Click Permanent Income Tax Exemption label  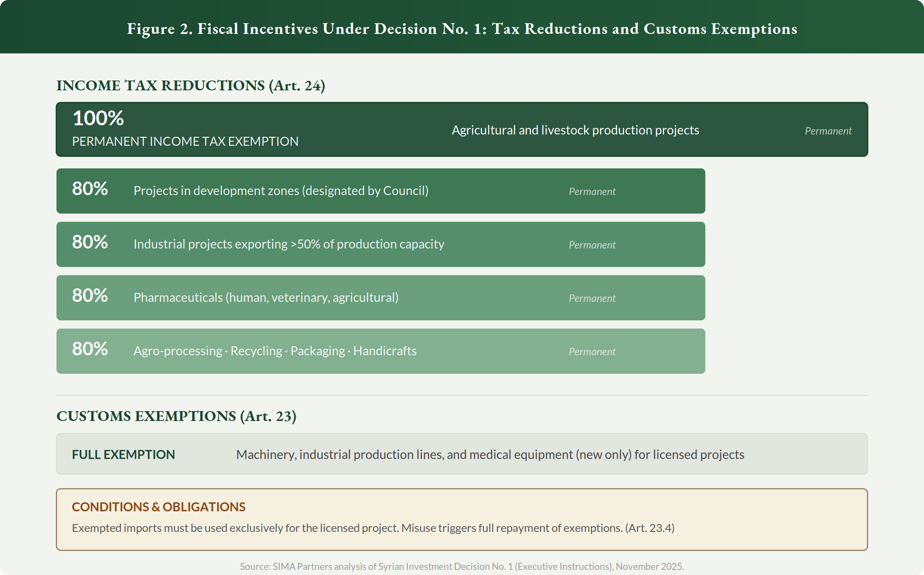tap(185, 141)
